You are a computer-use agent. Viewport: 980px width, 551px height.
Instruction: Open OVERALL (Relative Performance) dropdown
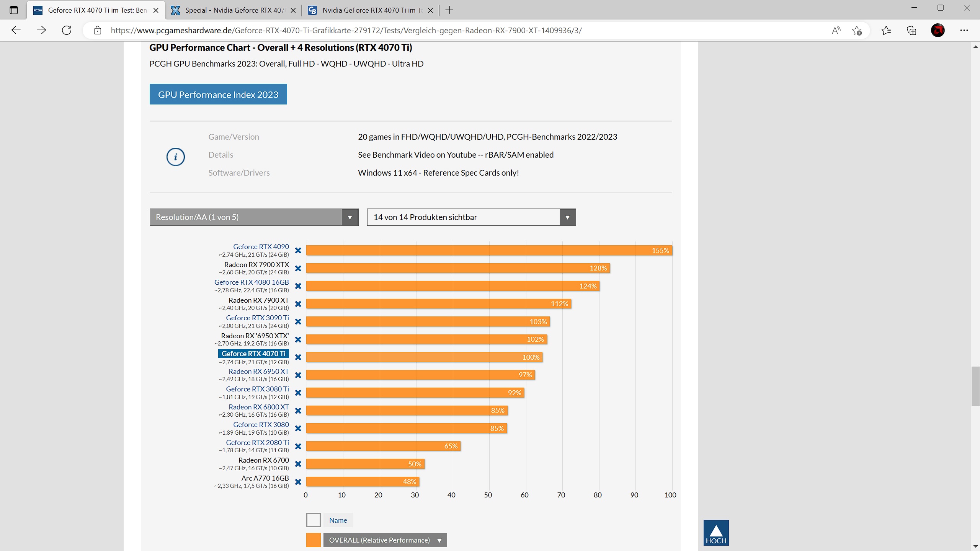point(385,540)
